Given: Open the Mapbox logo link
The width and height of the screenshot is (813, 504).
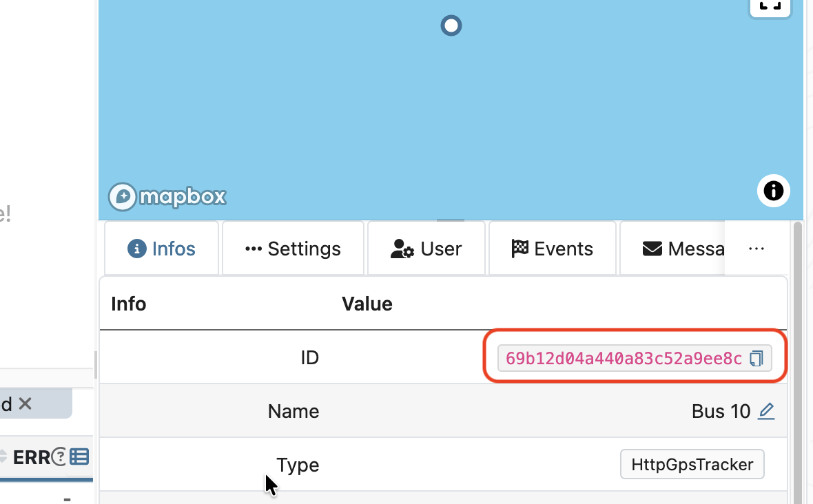Looking at the screenshot, I should (x=167, y=197).
